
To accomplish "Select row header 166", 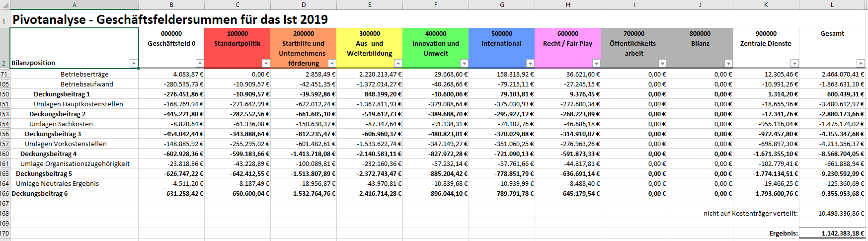I will (4, 193).
